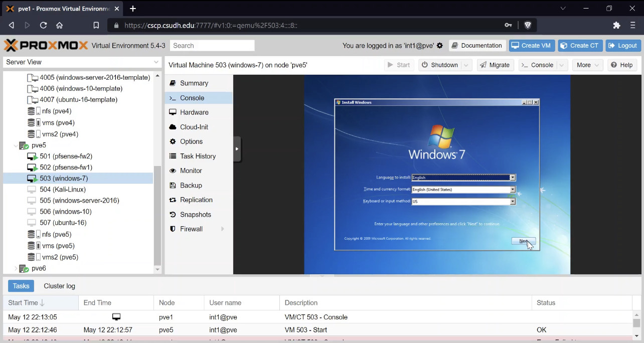Open Brave Shields lion icon

tap(528, 25)
